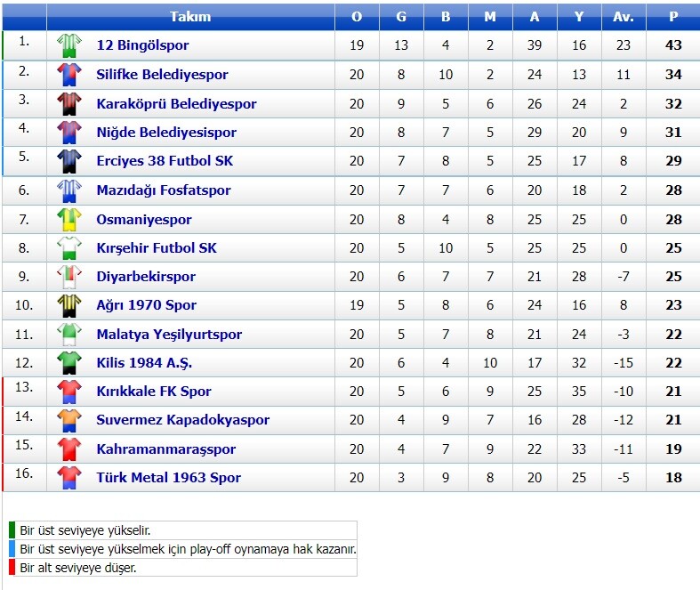Click the Takım column header
Image resolution: width=700 pixels, height=590 pixels.
pos(190,17)
